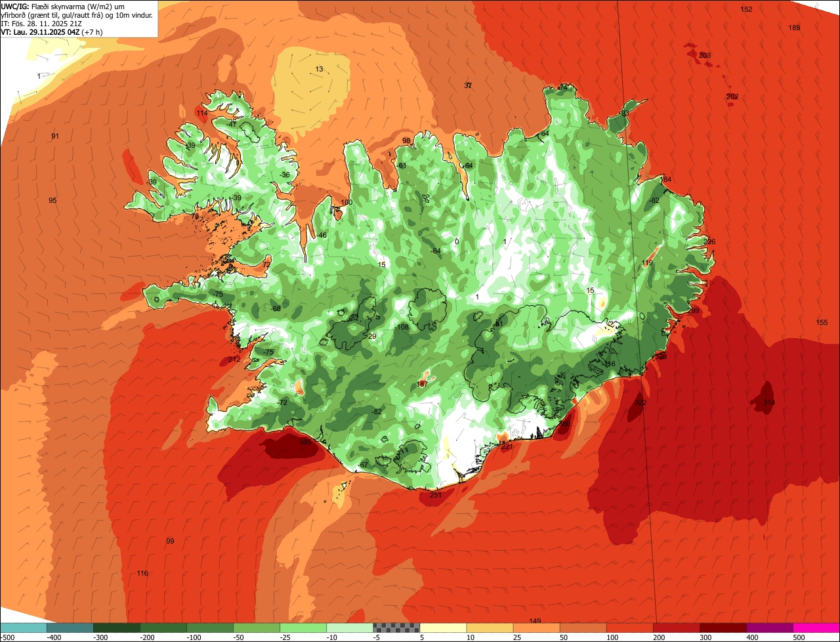Click the '-67' value in southern Iceland
Viewport: 840px width, 642px height.
pyautogui.click(x=363, y=465)
